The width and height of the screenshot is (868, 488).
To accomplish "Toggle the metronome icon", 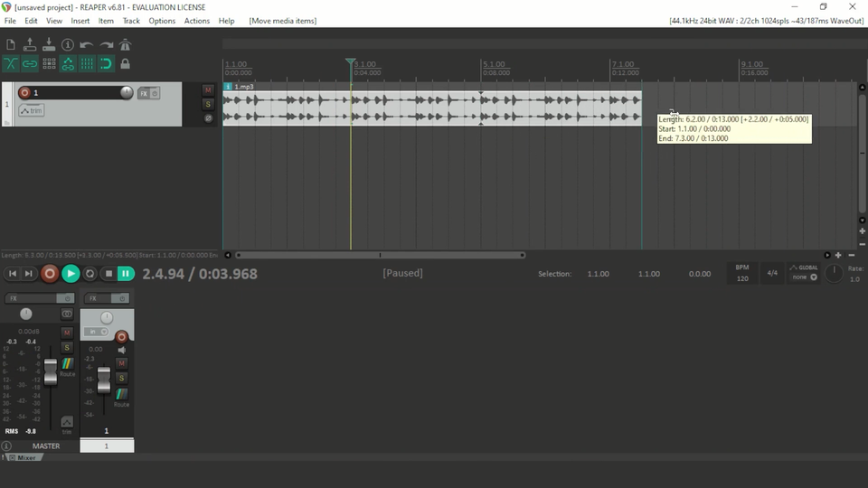I will tap(125, 44).
